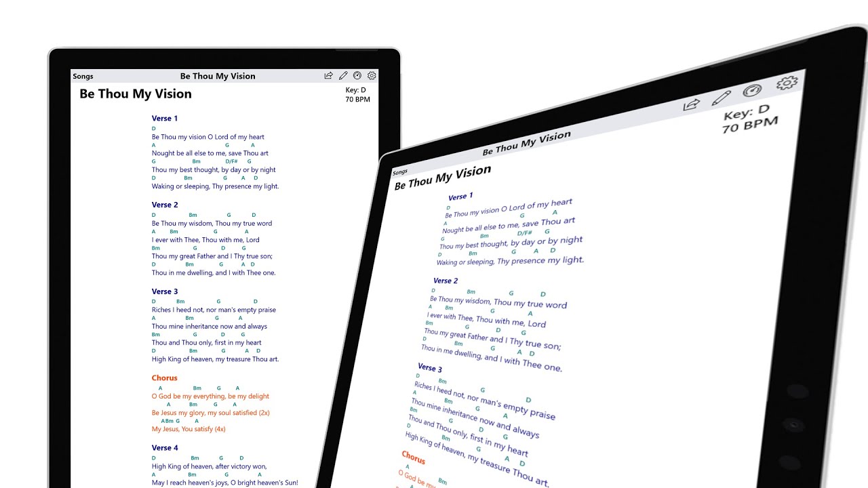Select 'Be Jesus my glory' chorus line, left tablet
The width and height of the screenshot is (868, 488).
click(211, 413)
